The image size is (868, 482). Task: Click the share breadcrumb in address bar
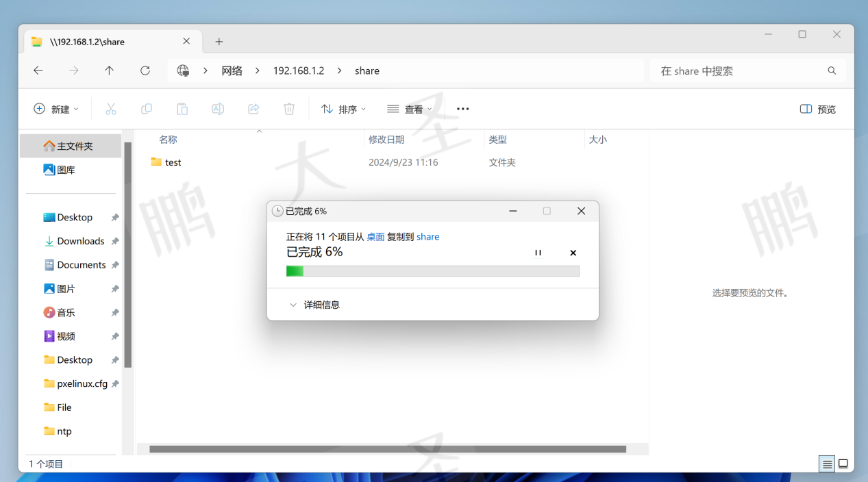367,71
